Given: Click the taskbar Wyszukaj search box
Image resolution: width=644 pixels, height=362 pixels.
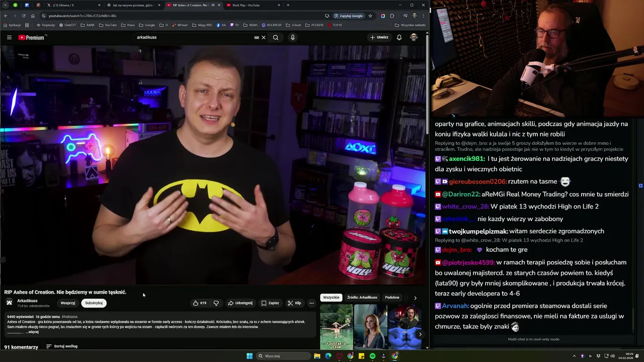Looking at the screenshot, I should 283,356.
